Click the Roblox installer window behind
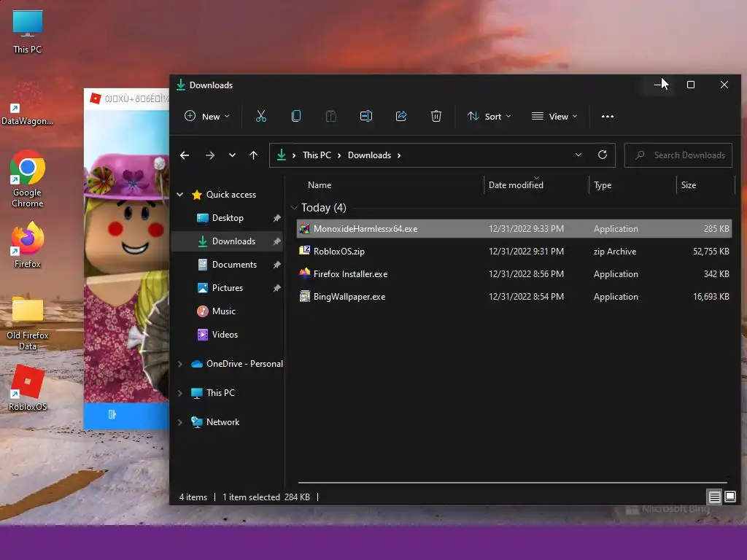The height and width of the screenshot is (560, 747). pyautogui.click(x=126, y=259)
